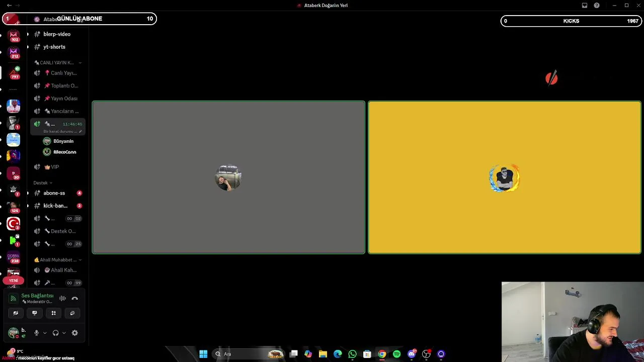644x362 pixels.
Task: Focus the grey participant video tile
Action: [228, 177]
